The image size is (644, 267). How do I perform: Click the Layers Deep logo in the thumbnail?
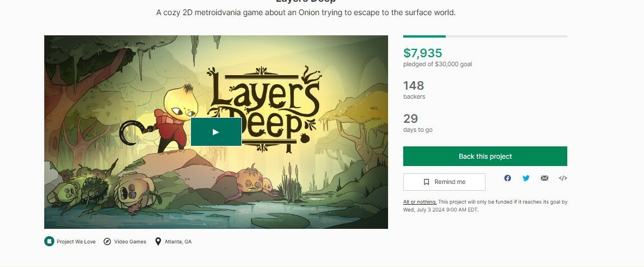pyautogui.click(x=263, y=107)
